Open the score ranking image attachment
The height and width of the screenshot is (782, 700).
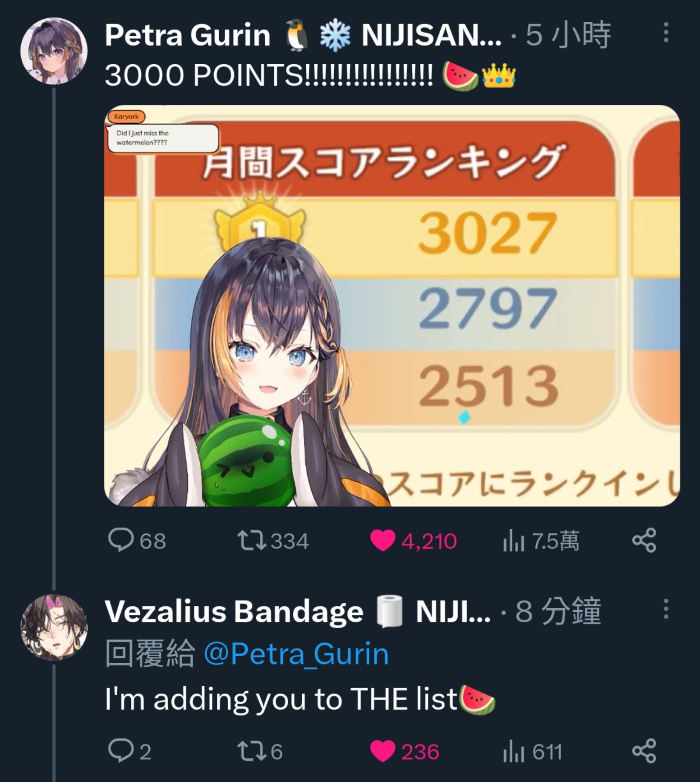click(x=392, y=306)
